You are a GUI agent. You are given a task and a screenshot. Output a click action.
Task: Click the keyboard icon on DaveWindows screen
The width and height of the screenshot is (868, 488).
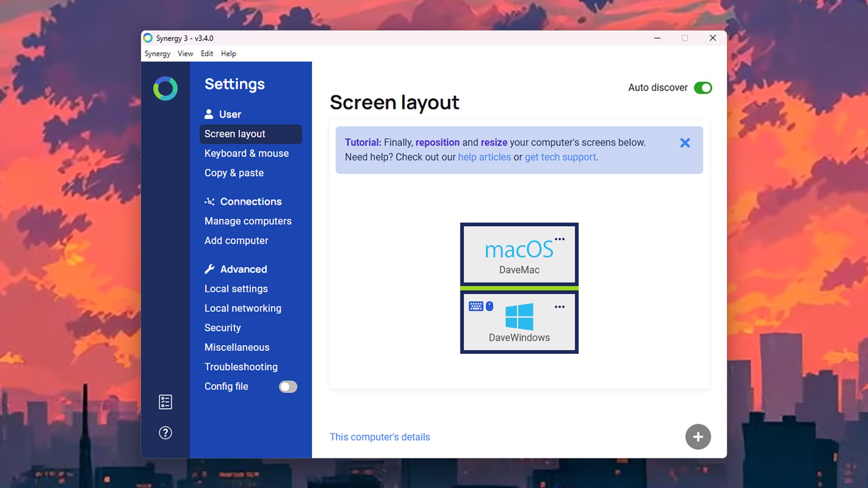point(476,306)
